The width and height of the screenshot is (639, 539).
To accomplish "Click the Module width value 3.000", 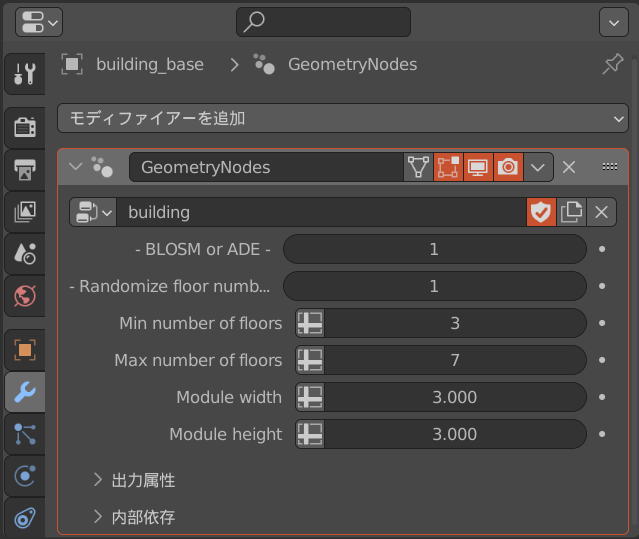I will (455, 397).
